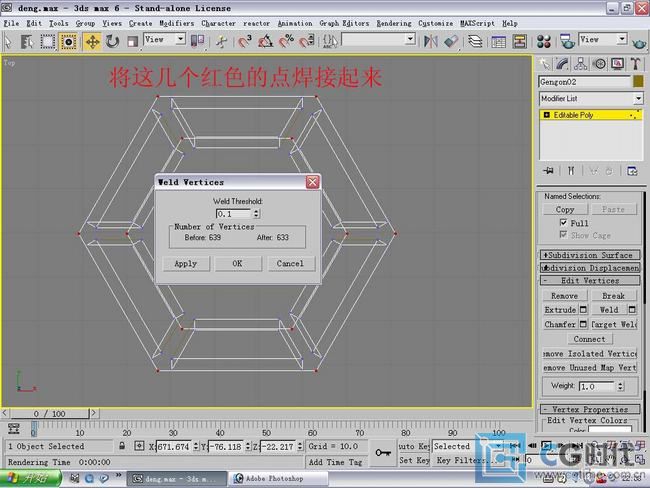Open render type View dropdown
Image resolution: width=650 pixels, height=488 pixels.
point(603,39)
